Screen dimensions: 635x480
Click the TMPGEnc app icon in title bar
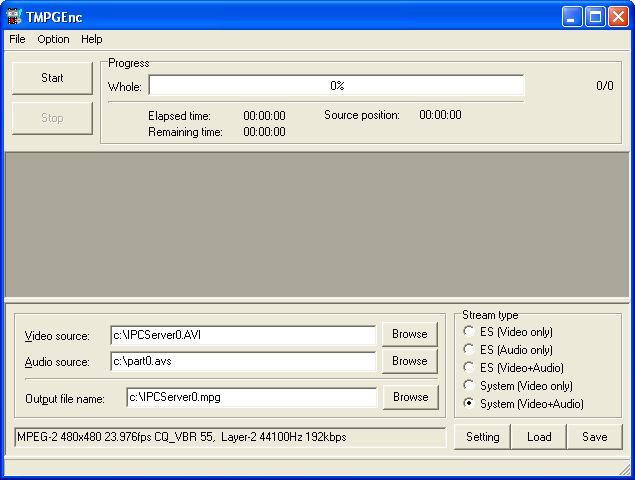pyautogui.click(x=14, y=17)
